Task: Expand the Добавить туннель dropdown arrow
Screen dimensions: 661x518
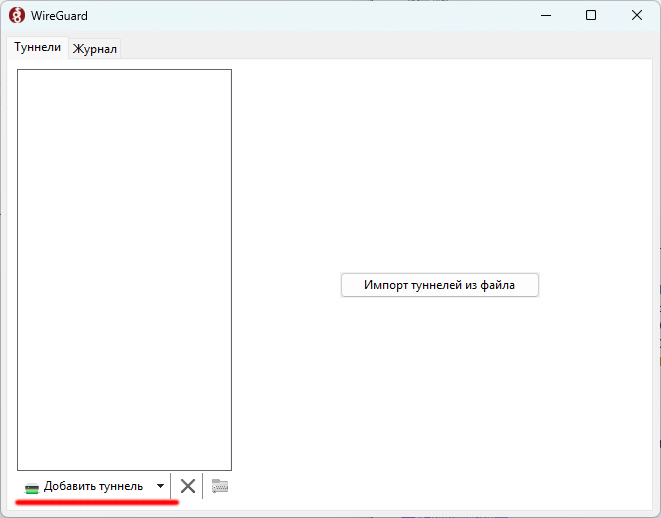Action: tap(160, 486)
